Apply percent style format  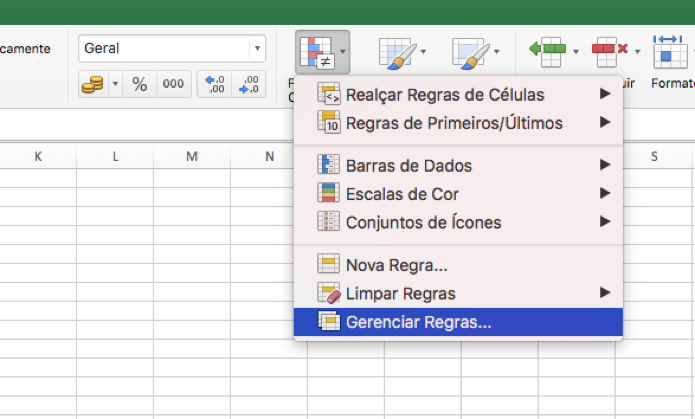[140, 84]
